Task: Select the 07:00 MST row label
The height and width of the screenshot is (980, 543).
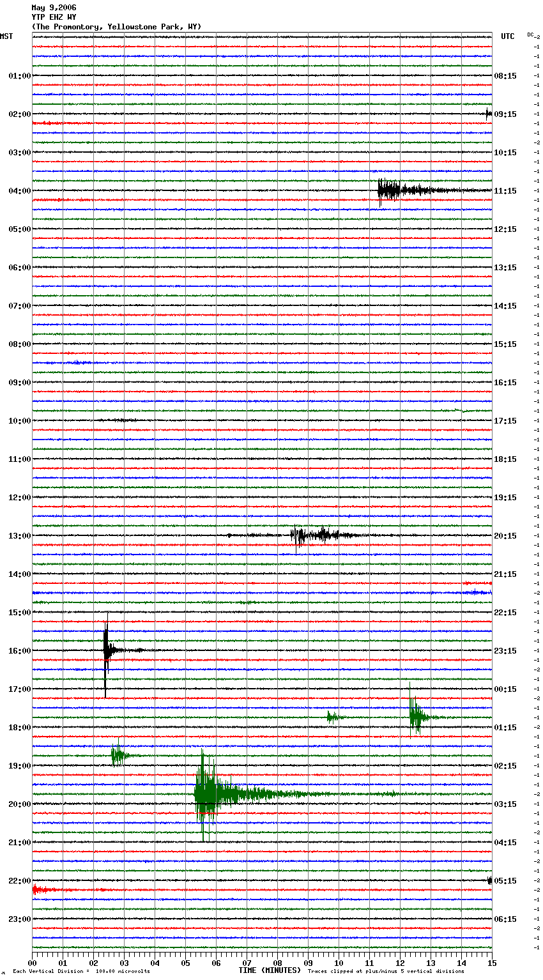Action: (x=19, y=306)
